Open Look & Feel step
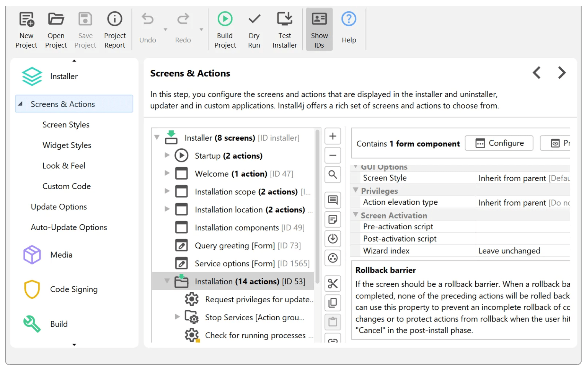 pos(64,166)
